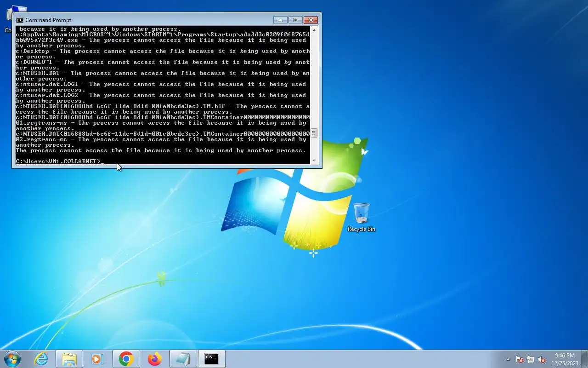
Task: Open Google Chrome from the taskbar
Action: [126, 359]
